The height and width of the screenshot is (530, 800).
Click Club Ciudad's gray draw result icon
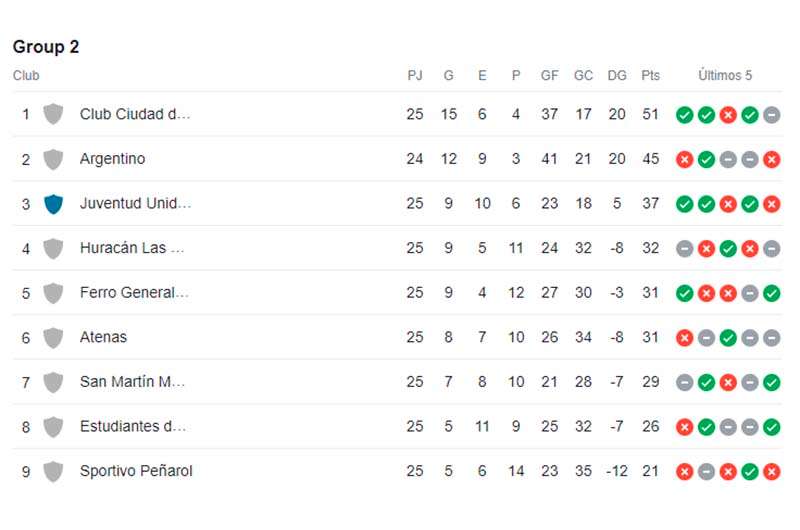tap(772, 115)
